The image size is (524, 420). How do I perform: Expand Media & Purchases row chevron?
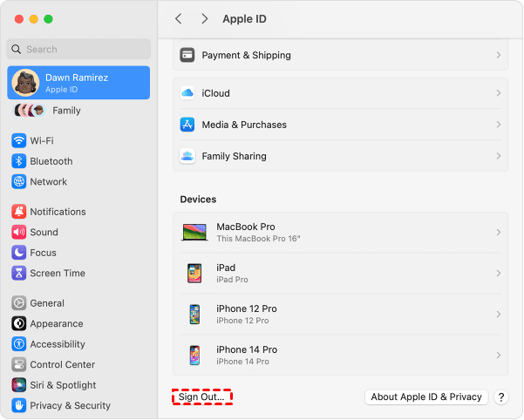click(498, 125)
